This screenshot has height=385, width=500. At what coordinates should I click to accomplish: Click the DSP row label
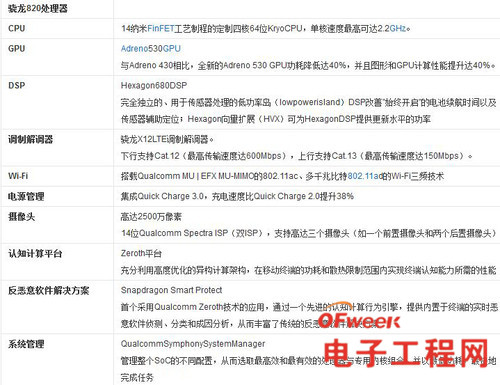point(17,86)
